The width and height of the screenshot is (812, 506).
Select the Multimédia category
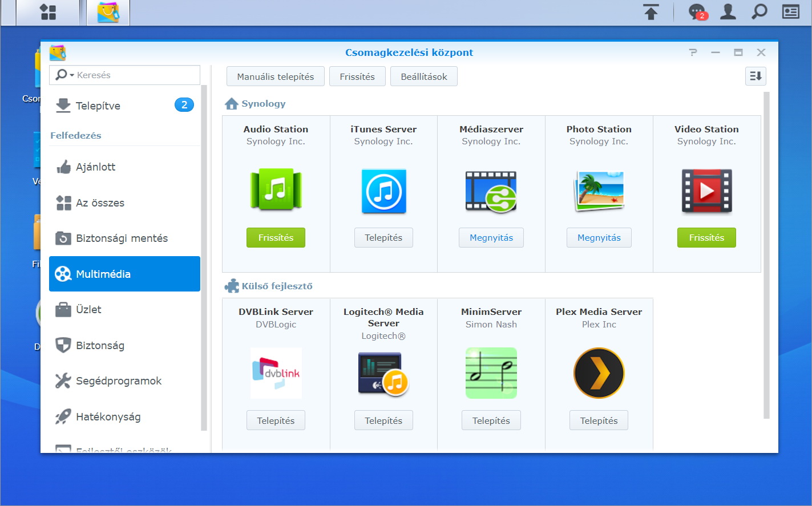124,274
